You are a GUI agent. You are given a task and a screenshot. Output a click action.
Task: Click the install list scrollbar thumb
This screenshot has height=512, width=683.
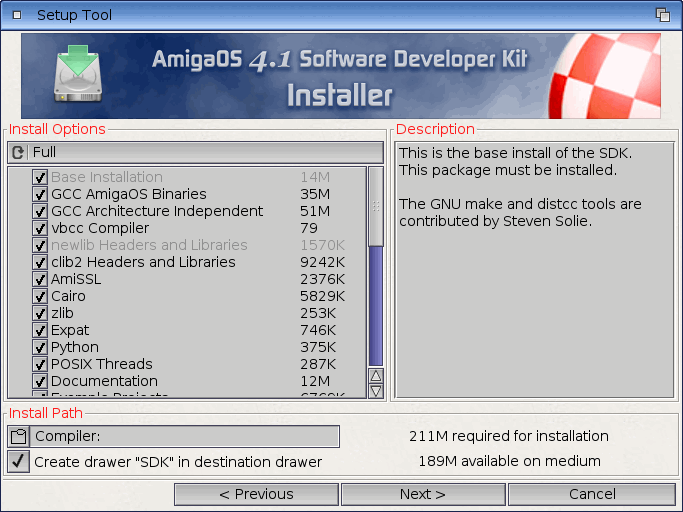376,207
